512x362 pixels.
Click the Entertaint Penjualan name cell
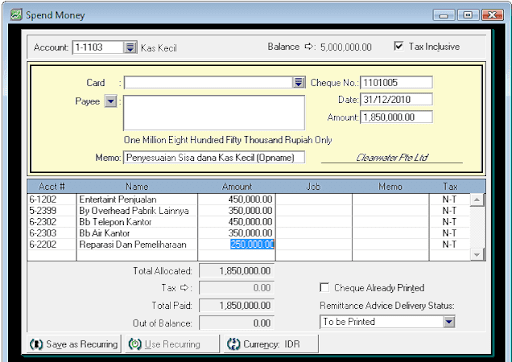[x=137, y=199]
